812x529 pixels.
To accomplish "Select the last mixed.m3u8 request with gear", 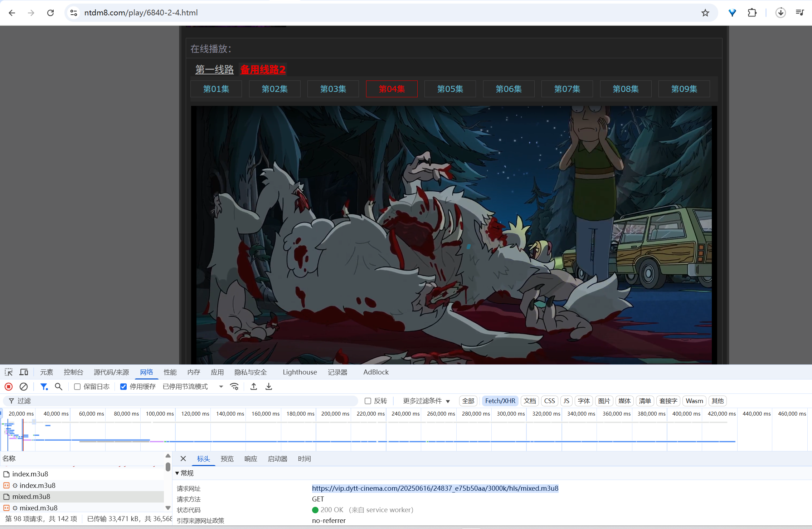I will click(x=82, y=508).
